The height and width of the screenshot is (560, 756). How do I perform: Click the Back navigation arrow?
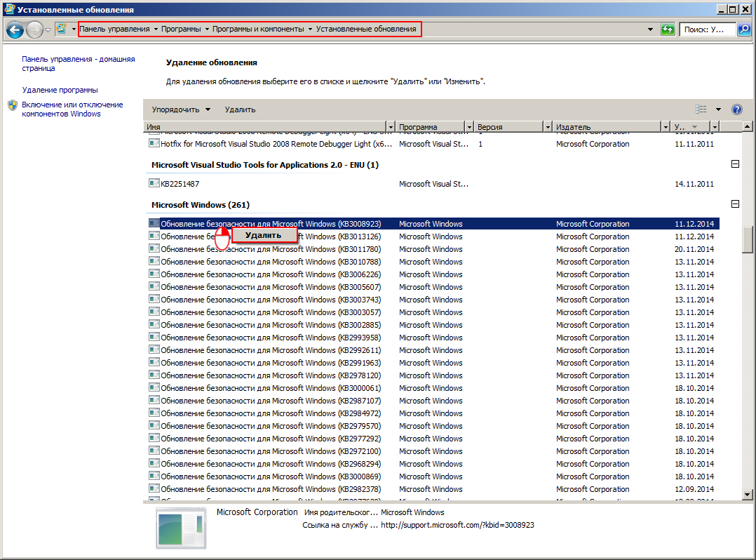[15, 30]
